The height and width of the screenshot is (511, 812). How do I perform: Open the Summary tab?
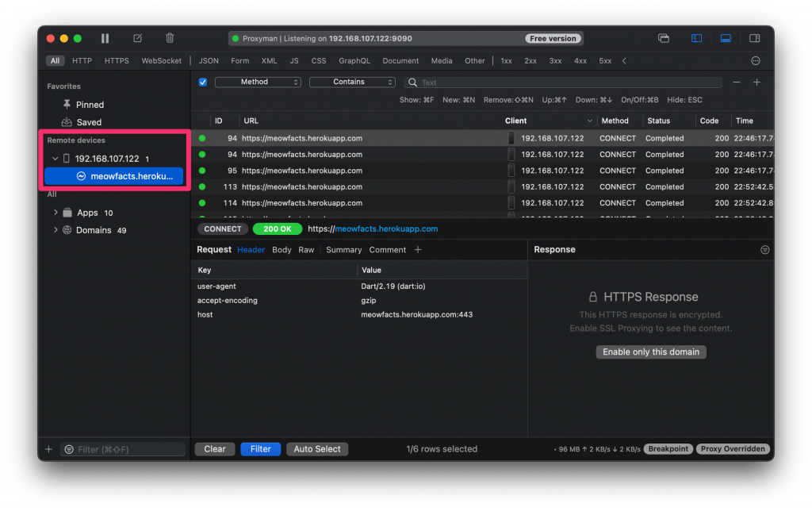point(344,250)
